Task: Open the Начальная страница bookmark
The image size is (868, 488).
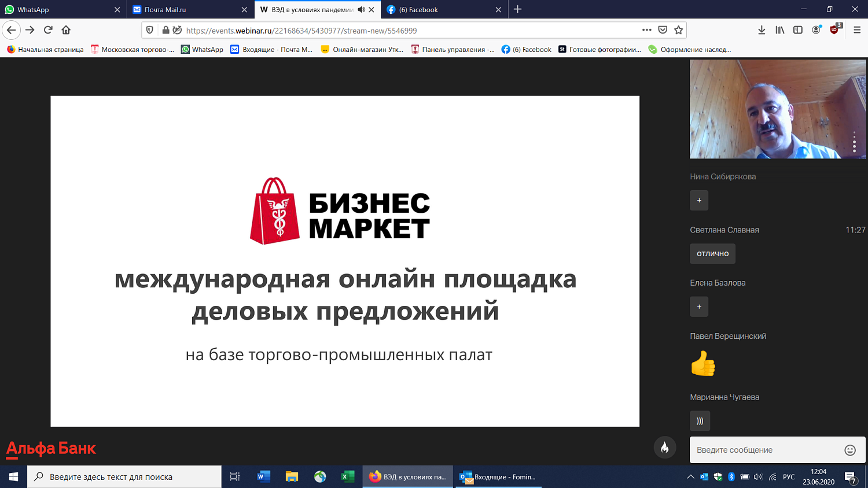Action: pyautogui.click(x=45, y=50)
